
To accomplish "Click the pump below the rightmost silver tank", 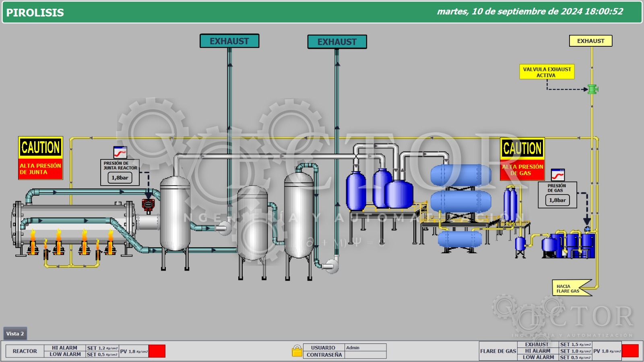I will coord(331,265).
